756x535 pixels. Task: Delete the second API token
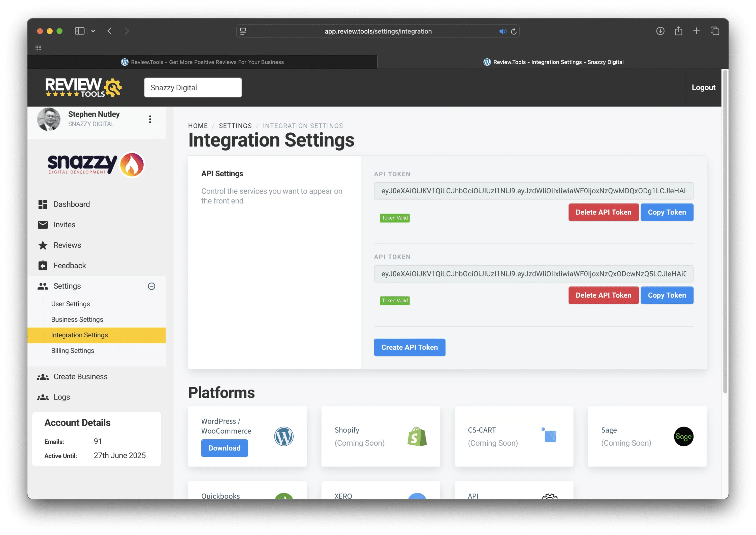click(x=603, y=295)
